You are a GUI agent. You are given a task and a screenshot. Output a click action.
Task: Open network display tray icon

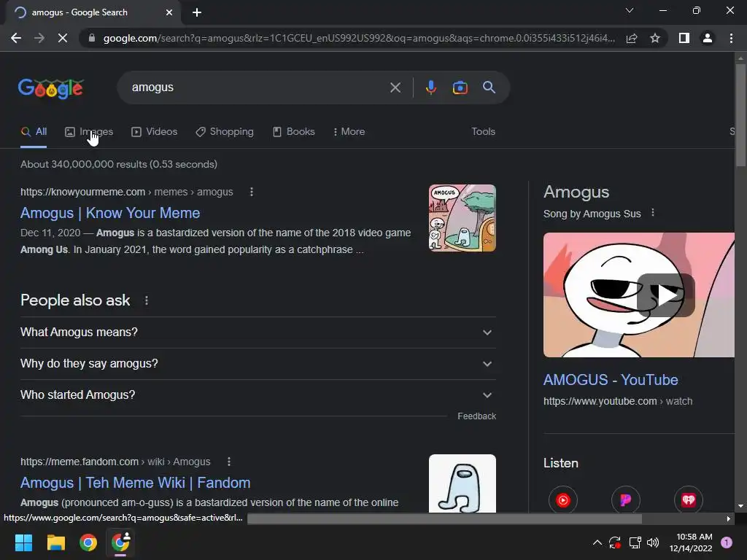click(x=635, y=542)
